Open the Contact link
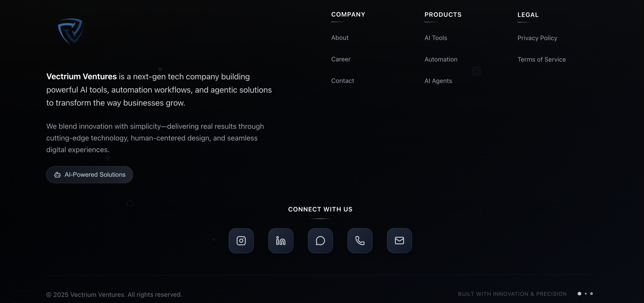The height and width of the screenshot is (303, 644). click(x=342, y=81)
